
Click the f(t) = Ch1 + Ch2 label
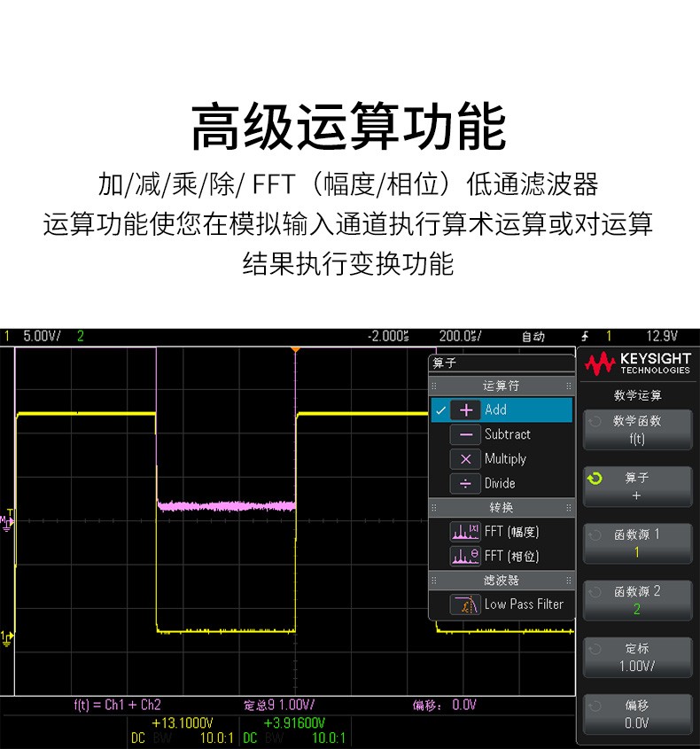[118, 705]
